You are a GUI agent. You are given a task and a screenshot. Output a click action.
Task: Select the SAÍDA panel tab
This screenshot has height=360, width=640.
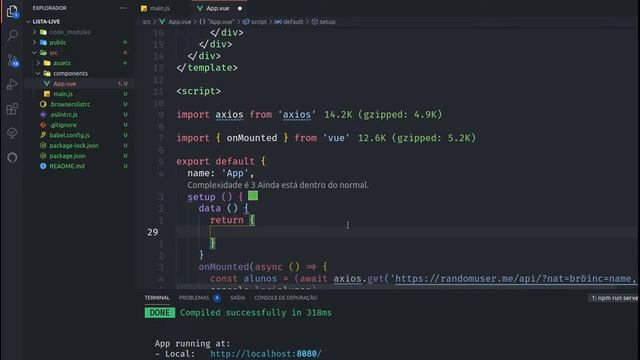click(x=238, y=298)
